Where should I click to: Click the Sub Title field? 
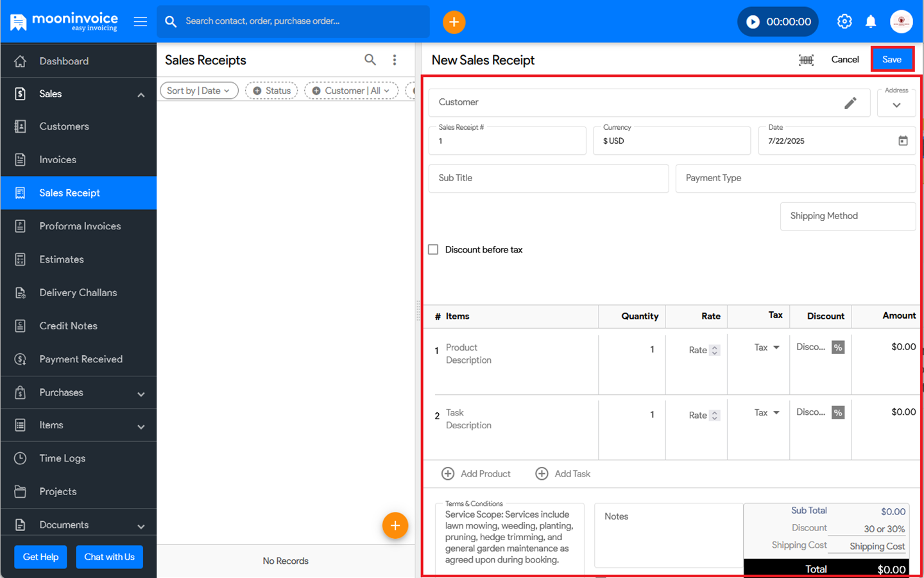(549, 179)
